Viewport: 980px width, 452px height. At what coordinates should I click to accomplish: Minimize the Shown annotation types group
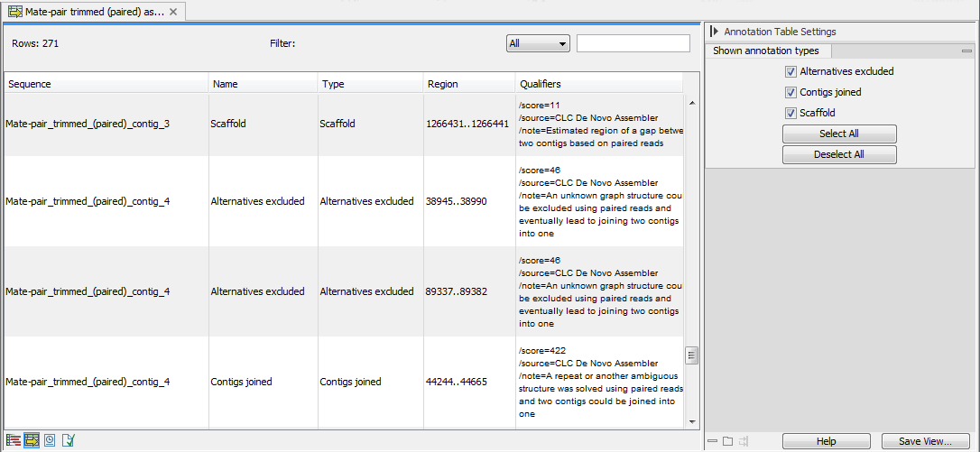click(966, 51)
